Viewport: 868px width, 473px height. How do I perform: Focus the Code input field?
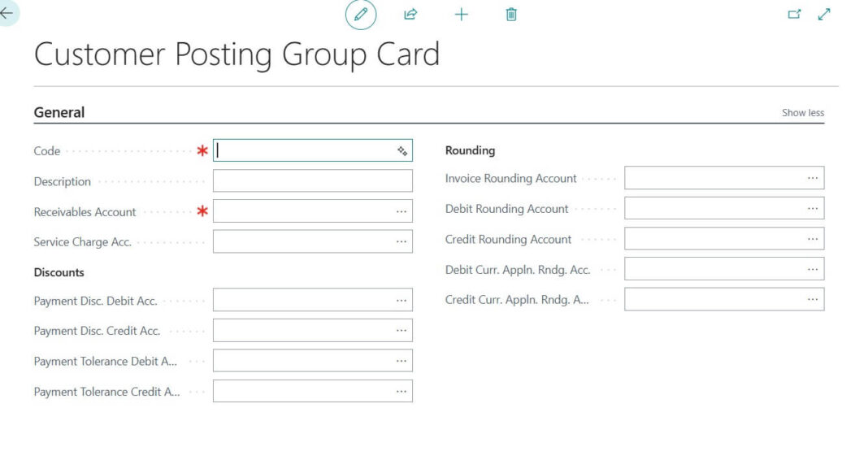(313, 150)
